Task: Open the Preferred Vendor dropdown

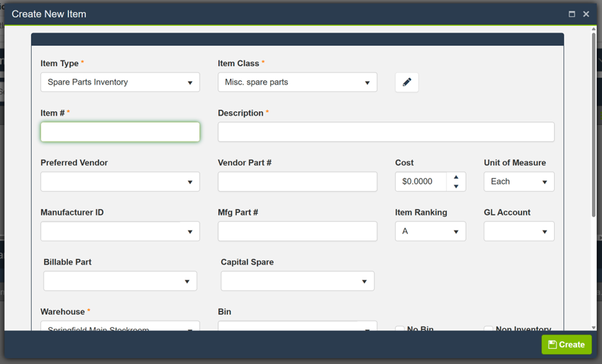Action: tap(120, 182)
